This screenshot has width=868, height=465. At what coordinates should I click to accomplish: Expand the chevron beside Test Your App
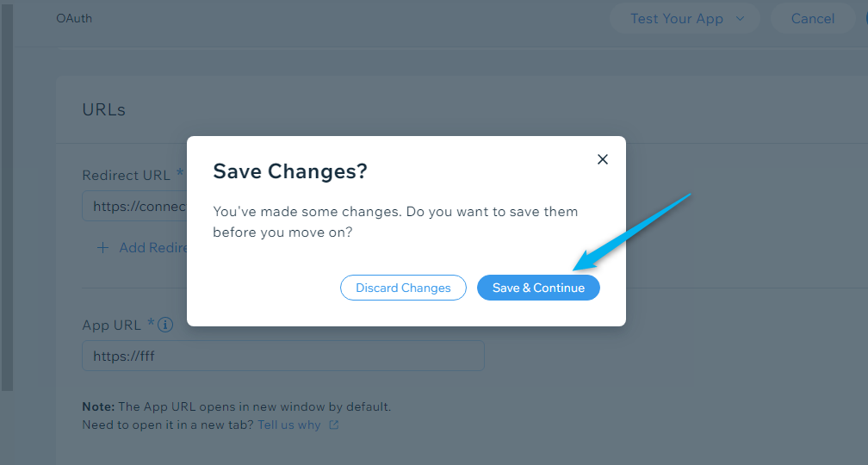(741, 18)
